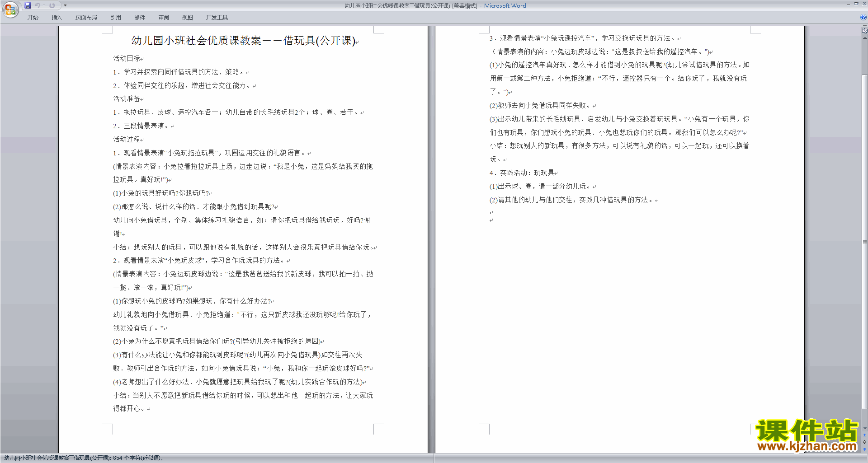Click the heading 活动准备
The width and height of the screenshot is (868, 463).
[127, 98]
